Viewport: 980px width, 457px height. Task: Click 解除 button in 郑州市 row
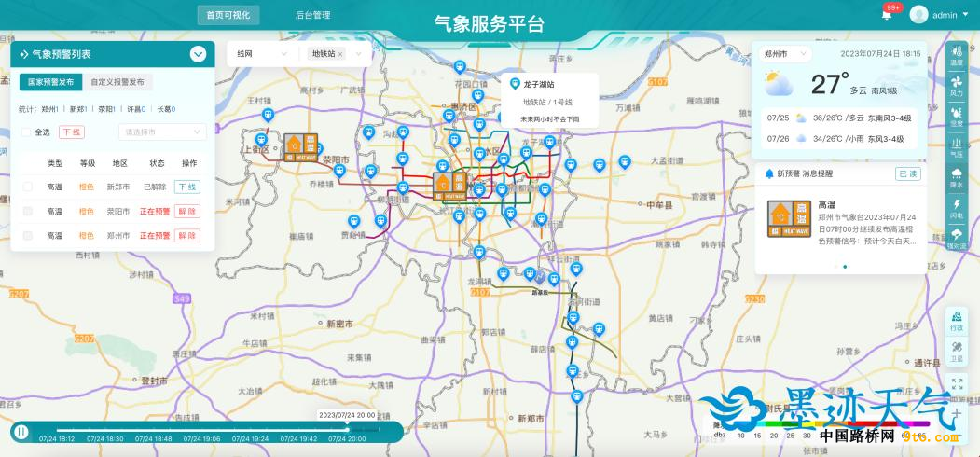pyautogui.click(x=186, y=236)
